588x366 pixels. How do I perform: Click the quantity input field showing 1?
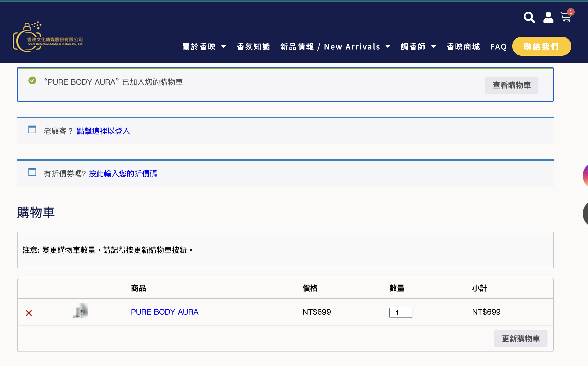pos(400,312)
